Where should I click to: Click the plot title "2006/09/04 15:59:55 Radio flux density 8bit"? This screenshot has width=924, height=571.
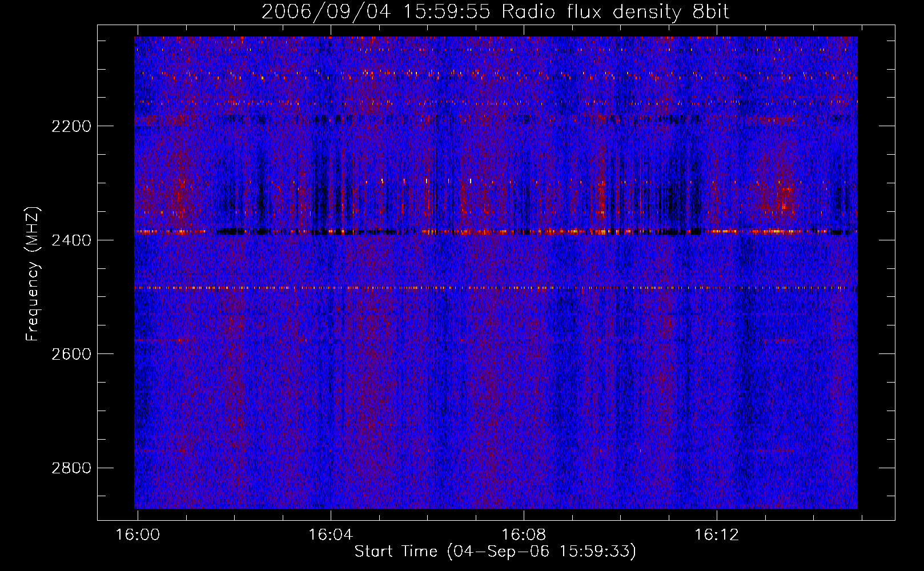(496, 11)
